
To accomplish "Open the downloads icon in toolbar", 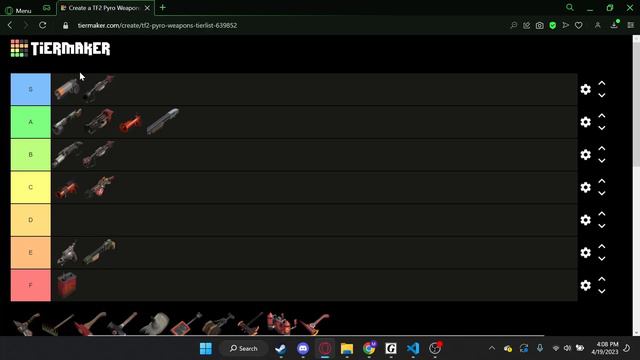I will pyautogui.click(x=614, y=25).
